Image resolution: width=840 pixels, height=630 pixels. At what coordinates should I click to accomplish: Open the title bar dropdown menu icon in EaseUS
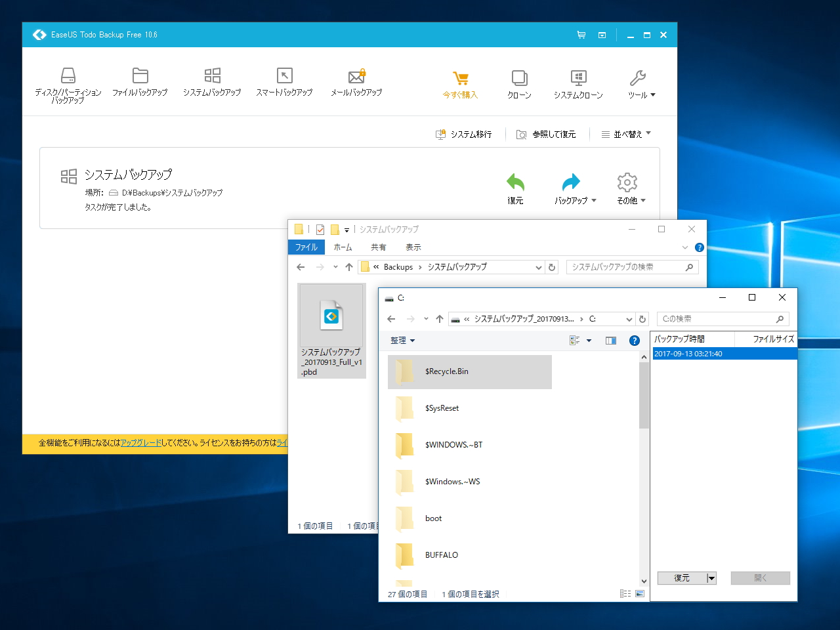pos(602,35)
